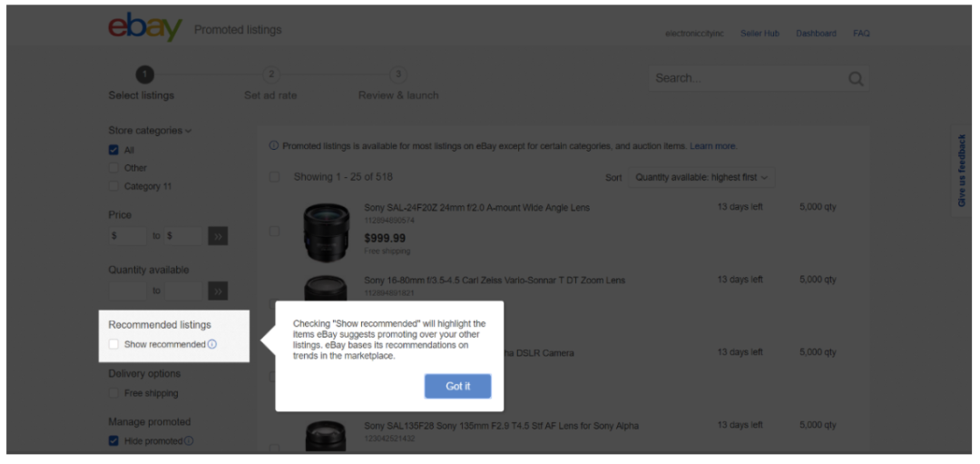Open Seller Hub link
The image size is (980, 464).
point(759,34)
